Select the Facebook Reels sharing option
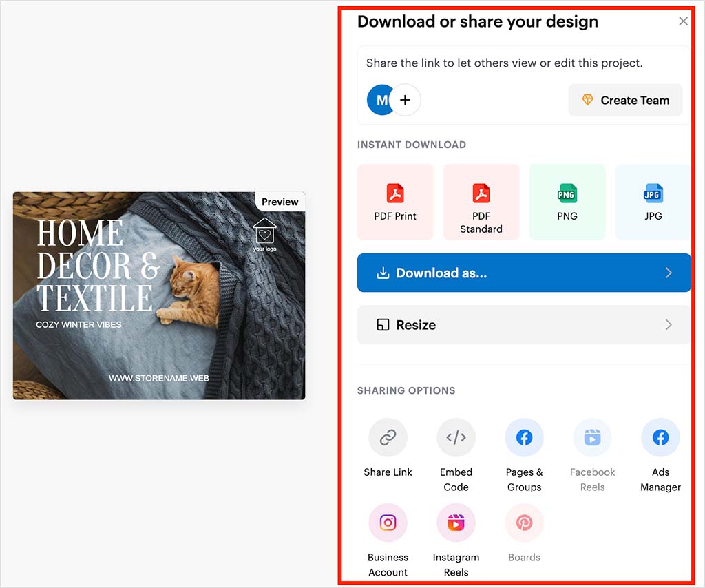This screenshot has width=705, height=588. (x=592, y=437)
